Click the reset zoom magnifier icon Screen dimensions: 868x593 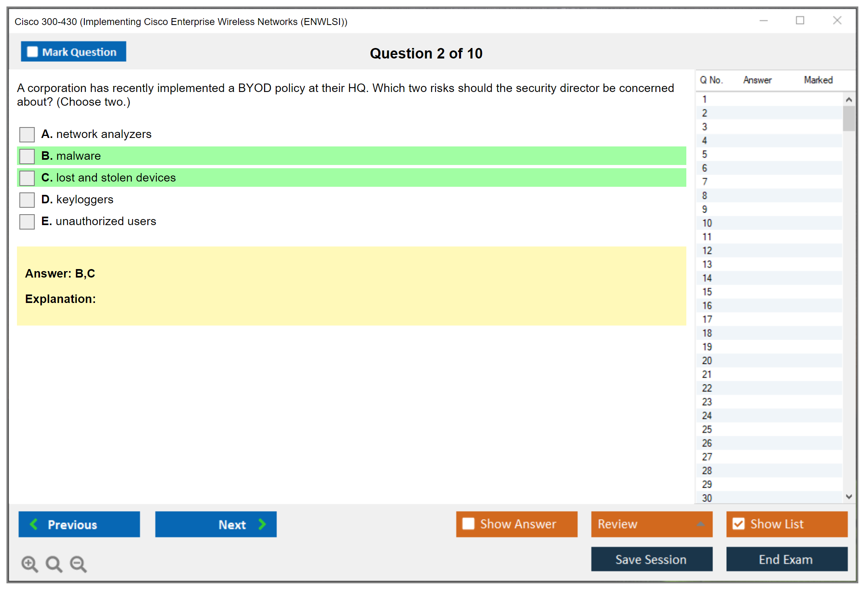point(54,564)
